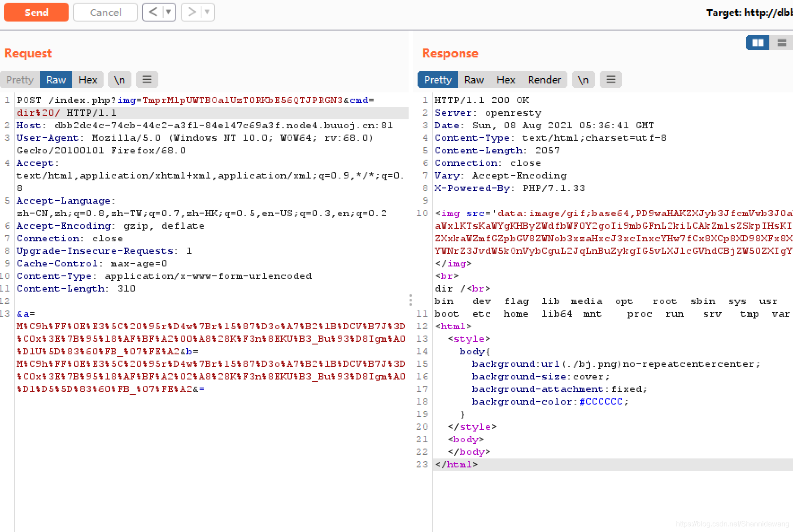The image size is (793, 532).
Task: Click the Cache-Control header in Request
Action: coord(91,263)
